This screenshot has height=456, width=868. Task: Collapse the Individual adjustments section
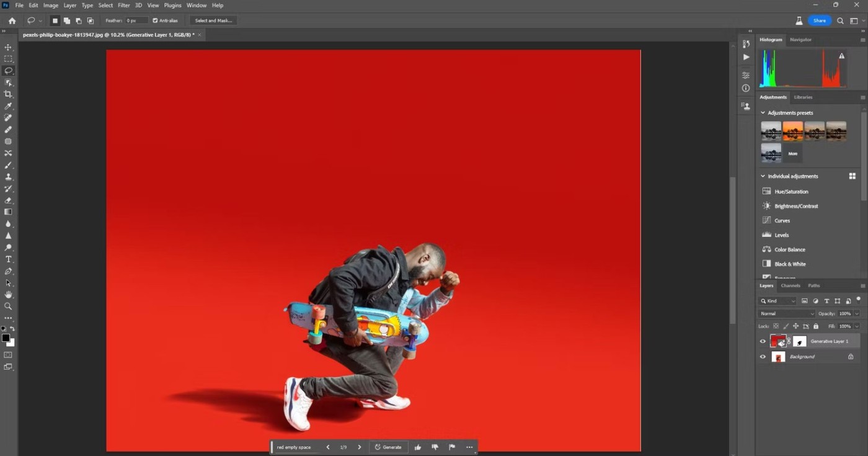point(763,176)
